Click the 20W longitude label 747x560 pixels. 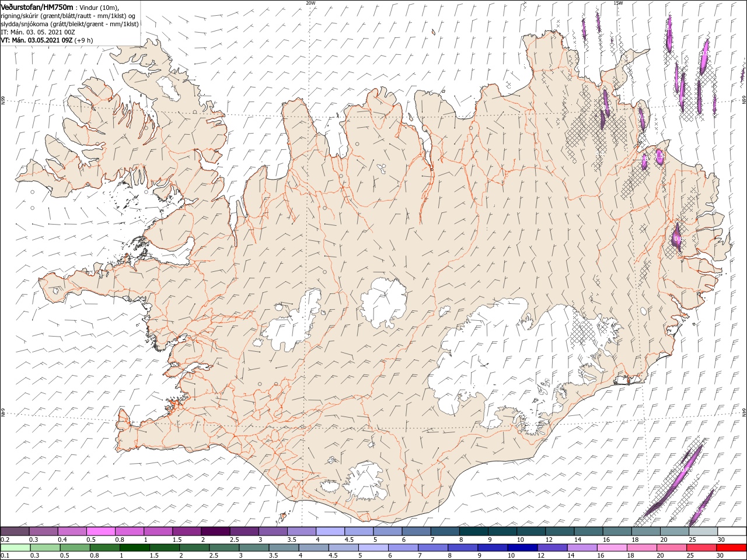(310, 3)
